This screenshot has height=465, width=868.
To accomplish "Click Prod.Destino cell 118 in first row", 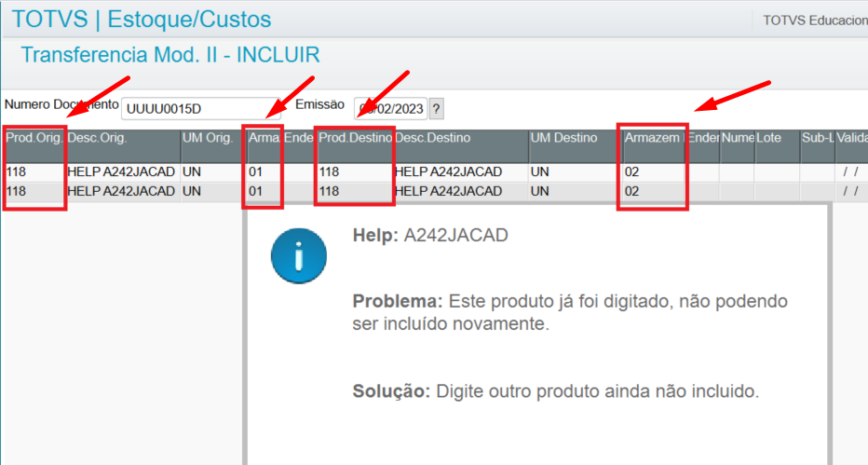I will (356, 172).
